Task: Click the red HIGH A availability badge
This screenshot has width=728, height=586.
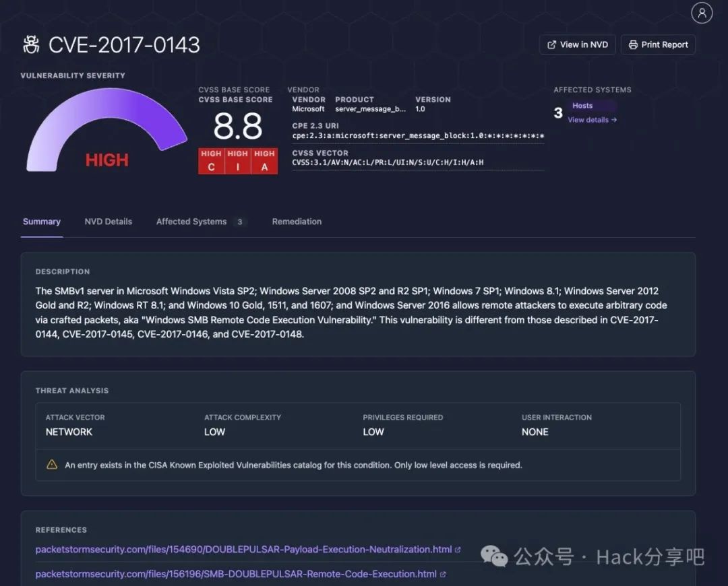Action: pyautogui.click(x=264, y=161)
